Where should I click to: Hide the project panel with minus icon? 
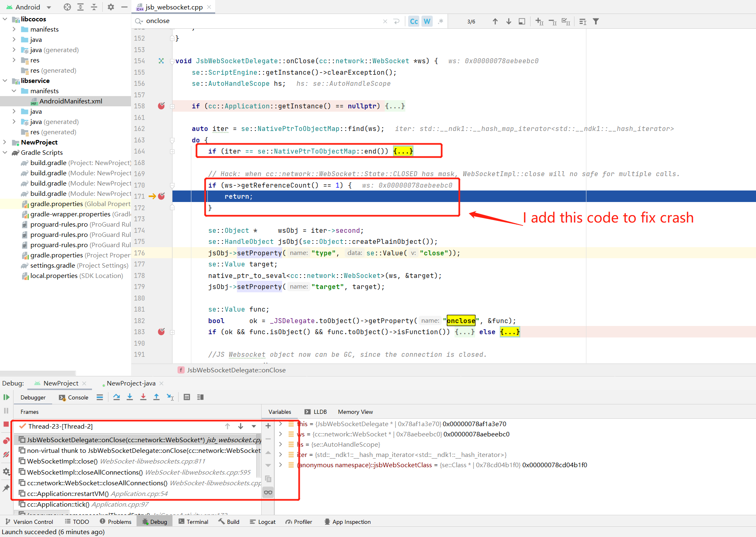[x=124, y=7]
